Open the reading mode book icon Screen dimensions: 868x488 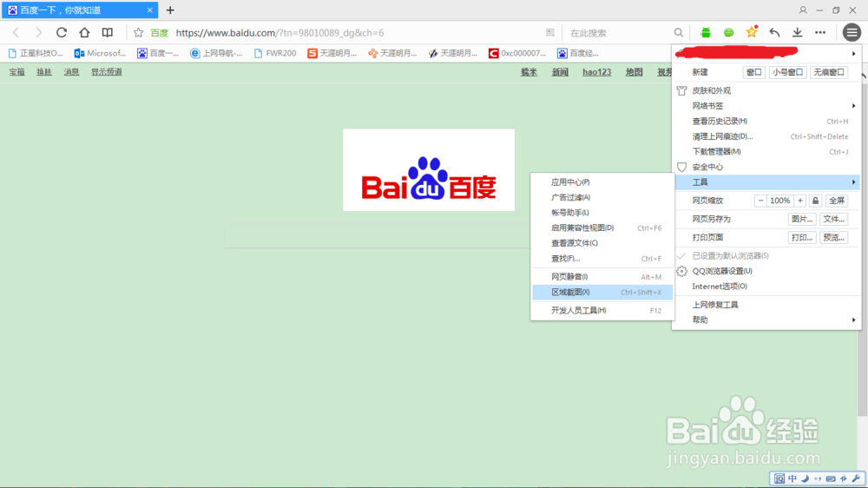point(108,33)
